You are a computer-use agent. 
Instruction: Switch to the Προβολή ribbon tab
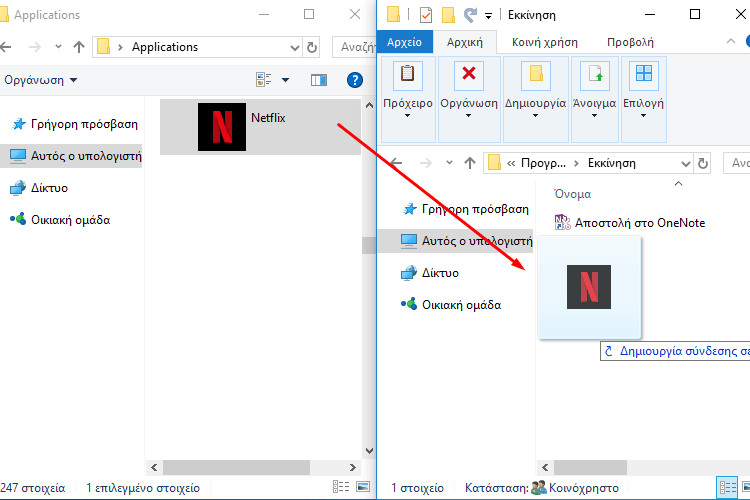click(x=630, y=42)
